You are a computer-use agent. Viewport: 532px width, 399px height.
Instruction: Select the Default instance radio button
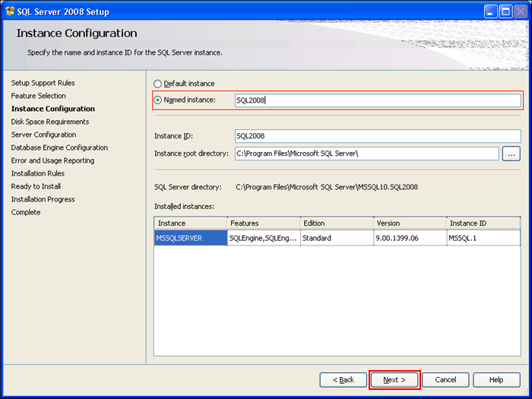pos(158,84)
